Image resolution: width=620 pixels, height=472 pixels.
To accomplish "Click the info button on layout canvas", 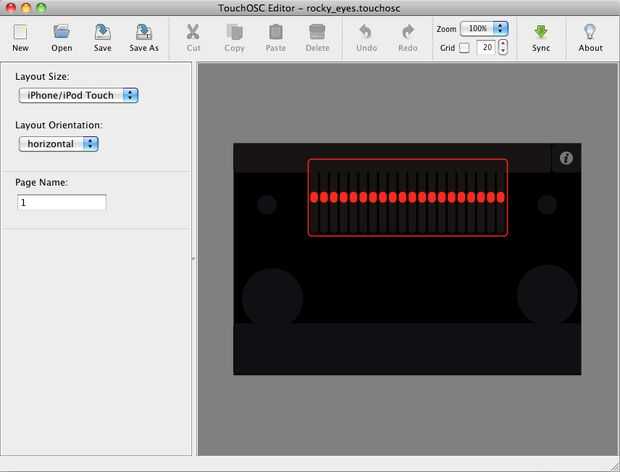I will (x=566, y=158).
